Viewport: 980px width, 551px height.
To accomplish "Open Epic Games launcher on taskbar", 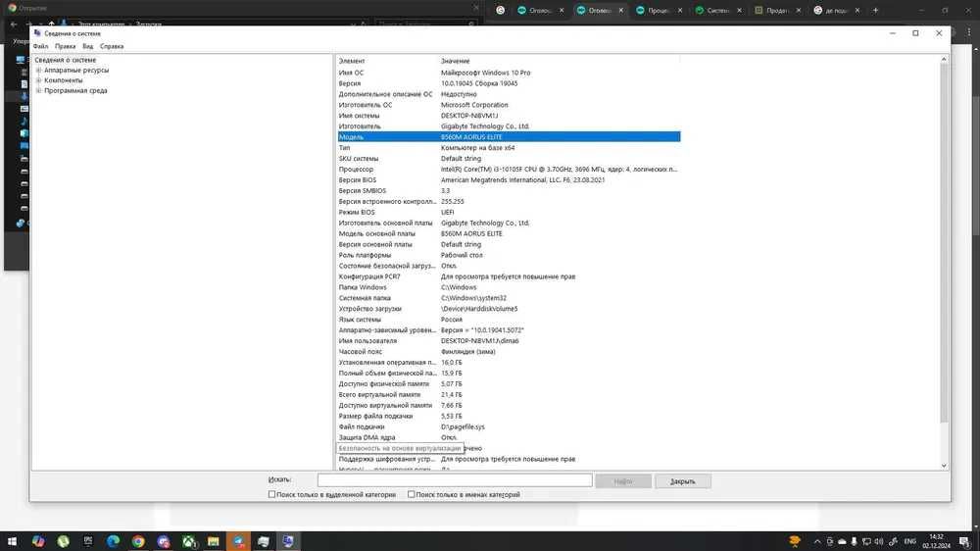I will tap(88, 541).
